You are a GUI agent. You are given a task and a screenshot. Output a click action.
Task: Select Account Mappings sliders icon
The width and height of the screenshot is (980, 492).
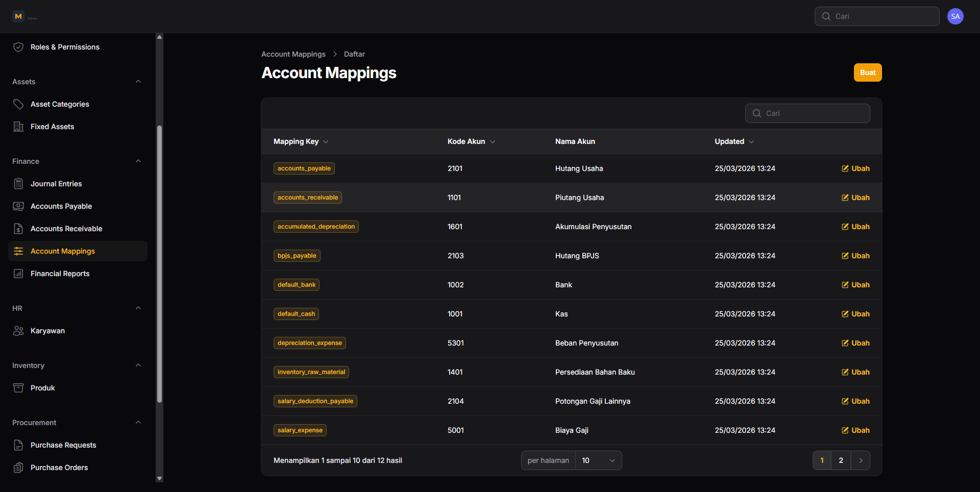point(18,251)
